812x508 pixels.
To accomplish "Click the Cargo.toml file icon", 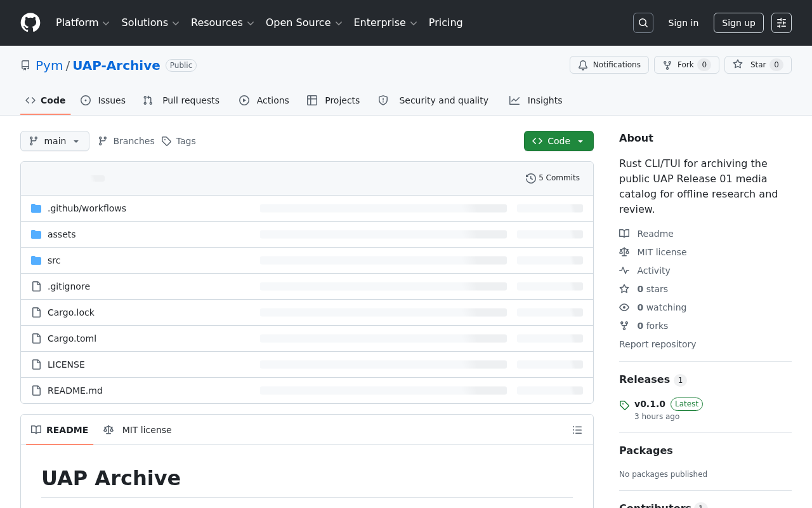I will [36, 338].
